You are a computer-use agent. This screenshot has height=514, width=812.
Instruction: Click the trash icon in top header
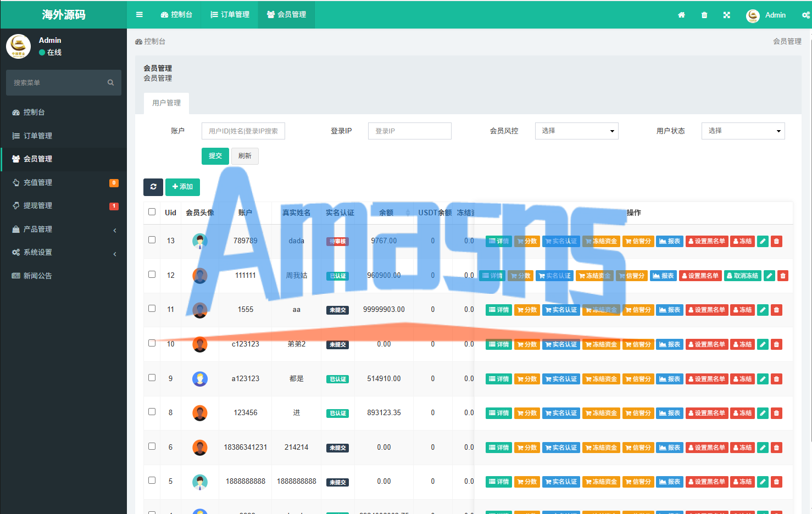(704, 15)
